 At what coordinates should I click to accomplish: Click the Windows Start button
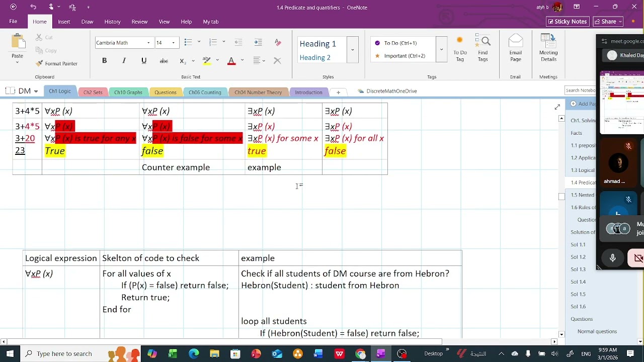(x=10, y=353)
